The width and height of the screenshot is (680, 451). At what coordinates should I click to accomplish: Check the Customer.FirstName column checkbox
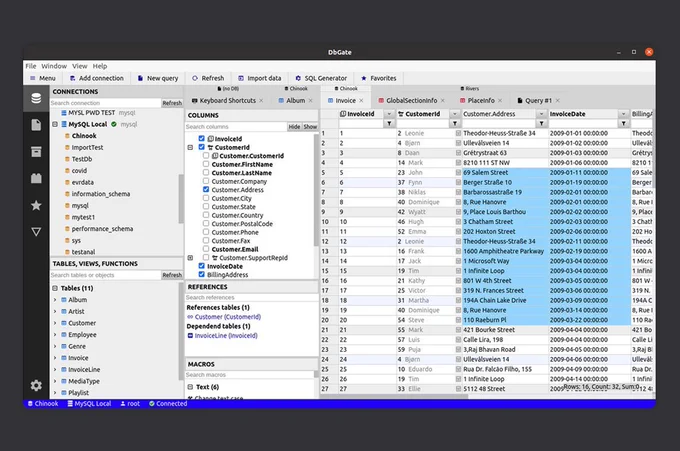point(206,164)
